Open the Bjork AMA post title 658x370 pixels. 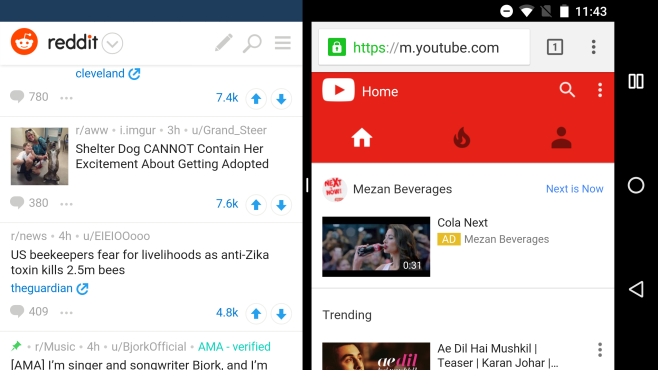coord(139,364)
